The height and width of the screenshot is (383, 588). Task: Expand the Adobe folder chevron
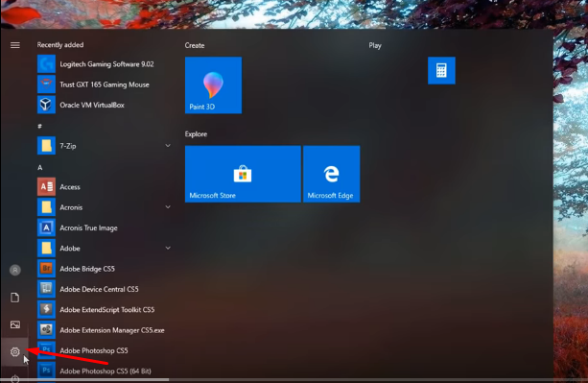click(168, 248)
